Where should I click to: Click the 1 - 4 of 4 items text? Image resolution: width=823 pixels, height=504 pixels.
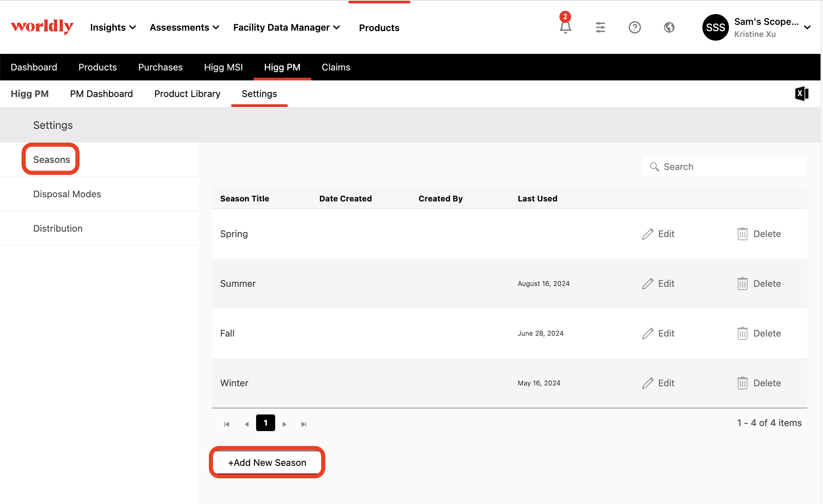(x=769, y=423)
